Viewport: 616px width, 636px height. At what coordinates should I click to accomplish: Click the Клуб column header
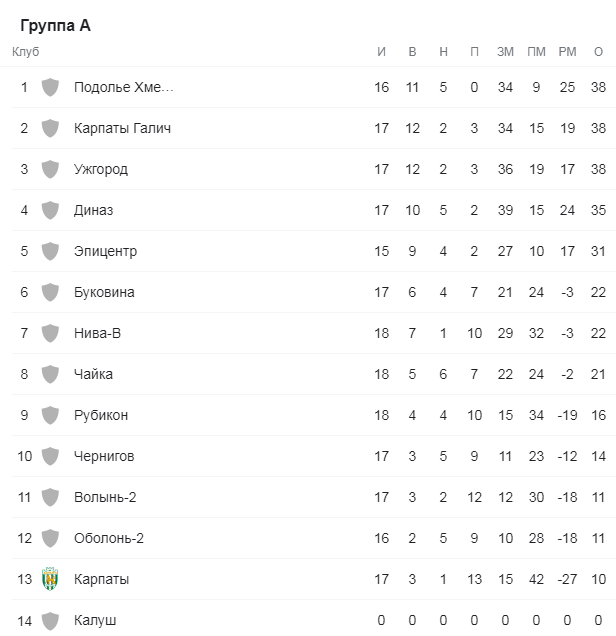point(26,52)
